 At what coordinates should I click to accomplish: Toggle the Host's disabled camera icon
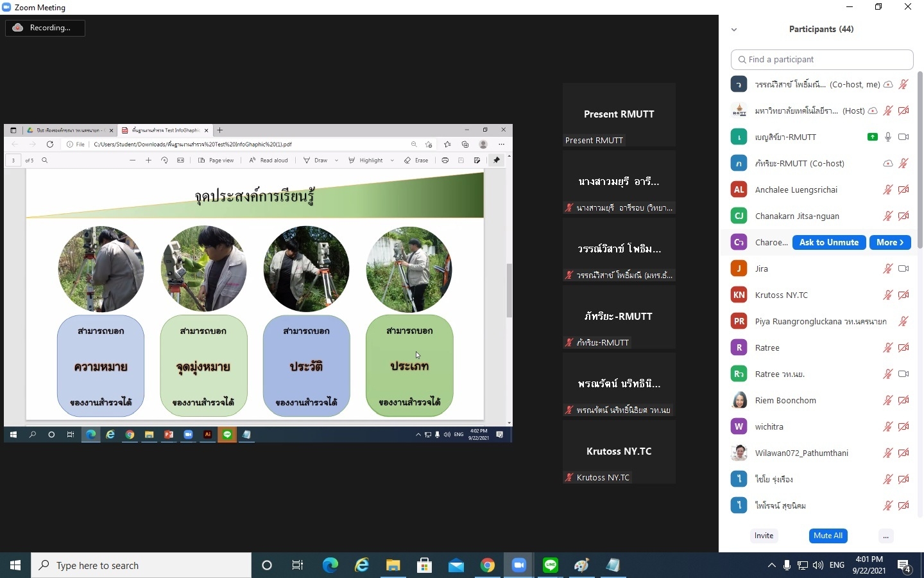click(x=903, y=110)
